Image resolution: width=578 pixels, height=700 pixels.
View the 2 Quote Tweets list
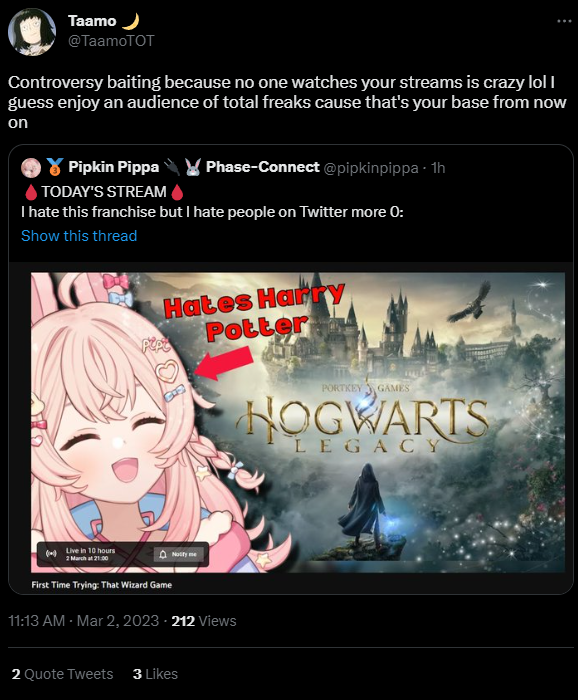62,674
